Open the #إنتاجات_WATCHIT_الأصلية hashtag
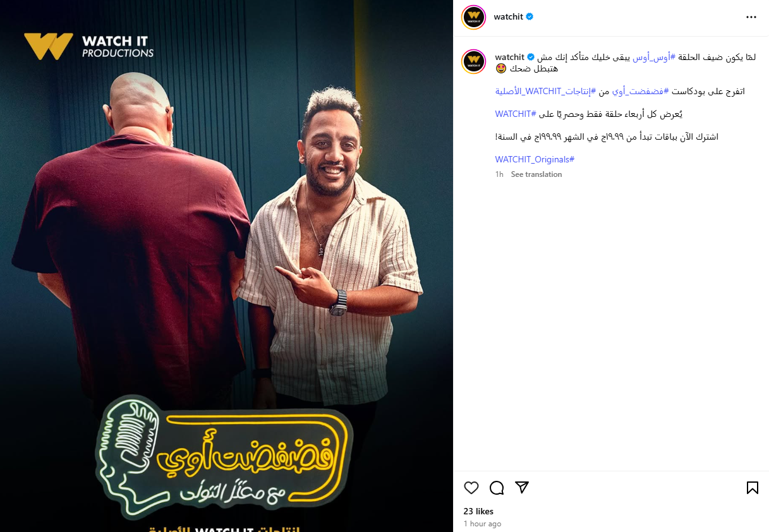Screen dimensions: 769x532 [x=545, y=92]
